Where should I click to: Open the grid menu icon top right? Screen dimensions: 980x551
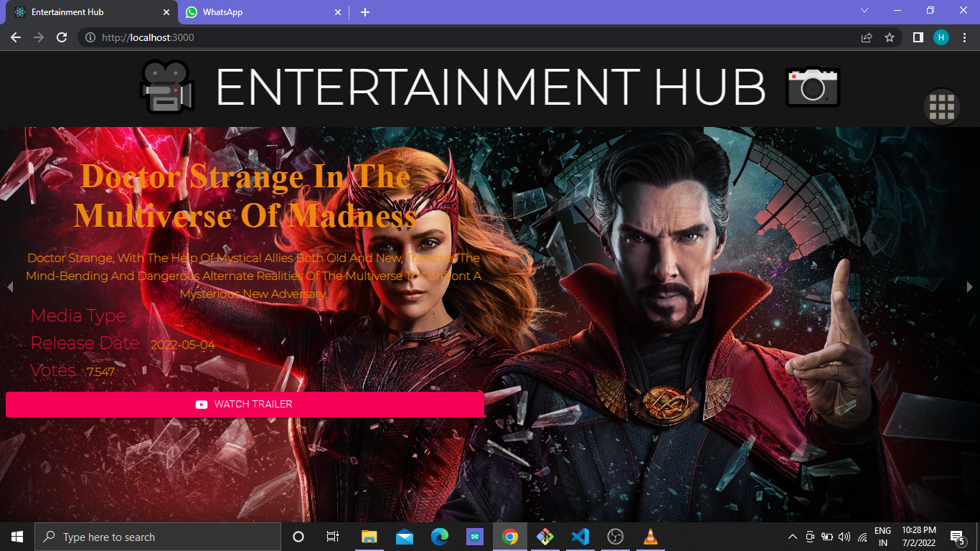click(942, 106)
